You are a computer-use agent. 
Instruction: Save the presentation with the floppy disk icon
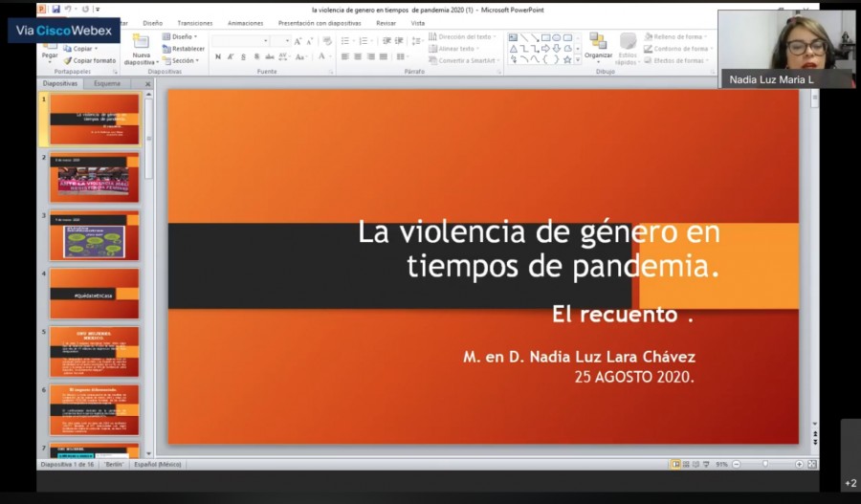coord(56,10)
